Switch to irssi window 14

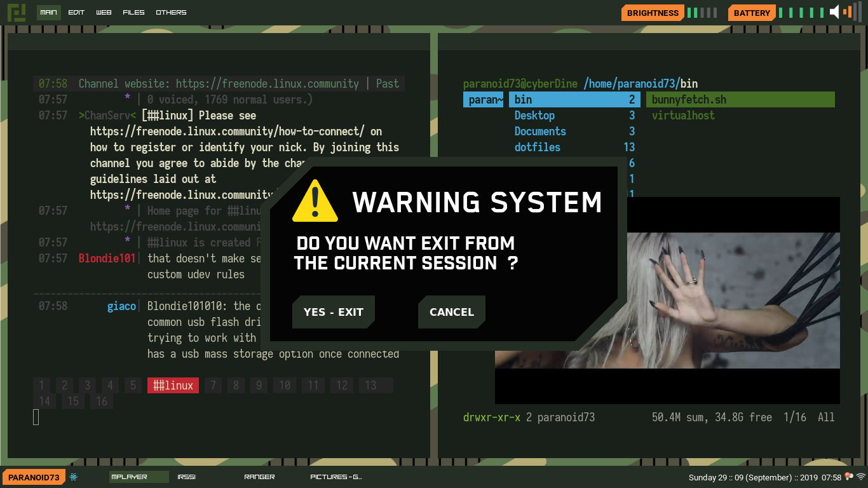(44, 401)
